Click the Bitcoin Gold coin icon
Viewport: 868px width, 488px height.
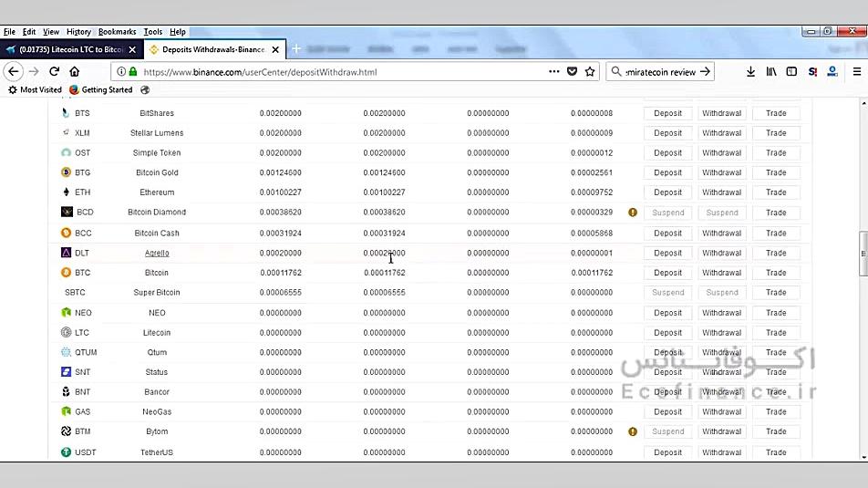tap(66, 172)
